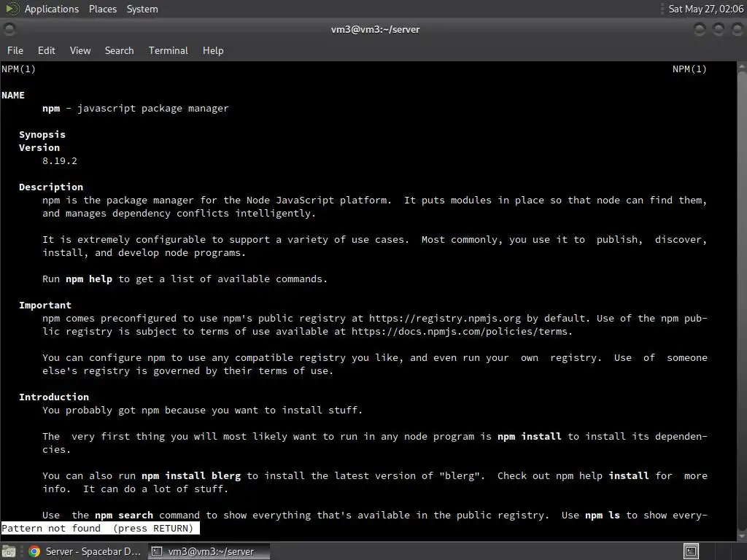747x560 pixels.
Task: Click the Applications logo icon
Action: click(x=12, y=9)
